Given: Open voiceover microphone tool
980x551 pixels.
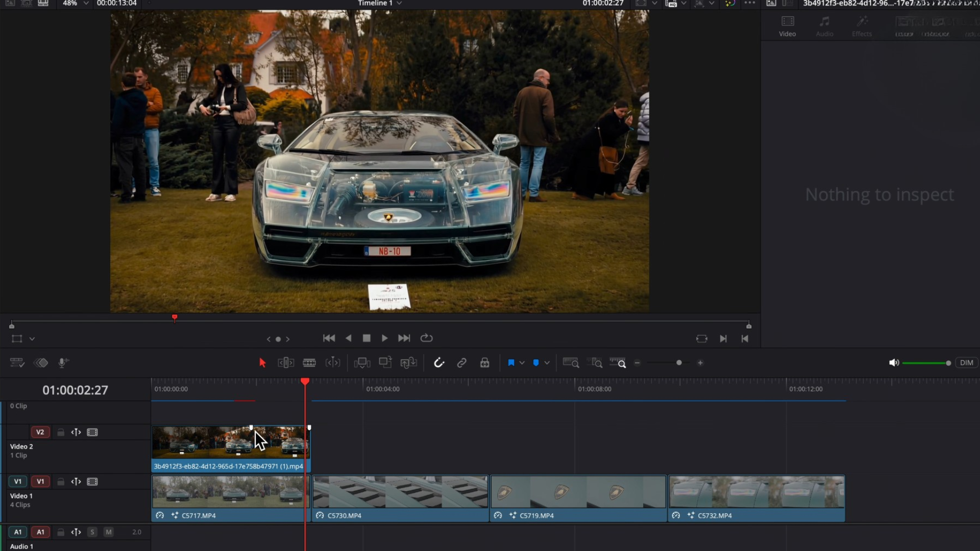Looking at the screenshot, I should pyautogui.click(x=63, y=363).
